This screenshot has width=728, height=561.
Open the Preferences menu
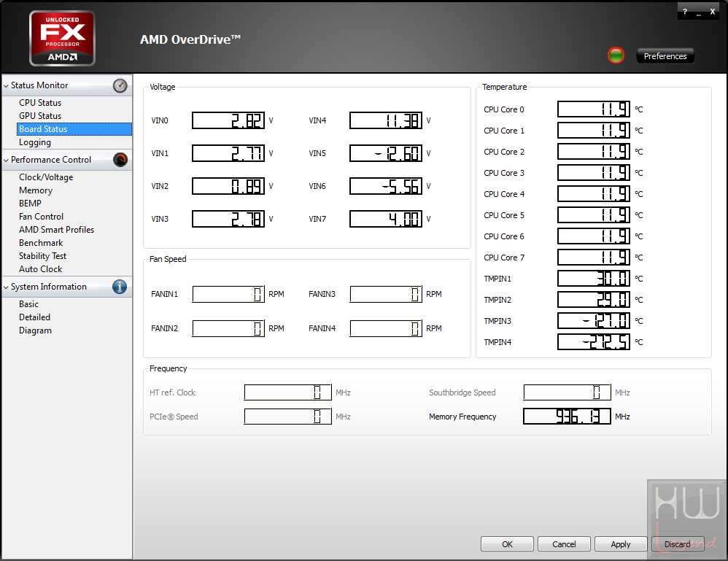[665, 55]
